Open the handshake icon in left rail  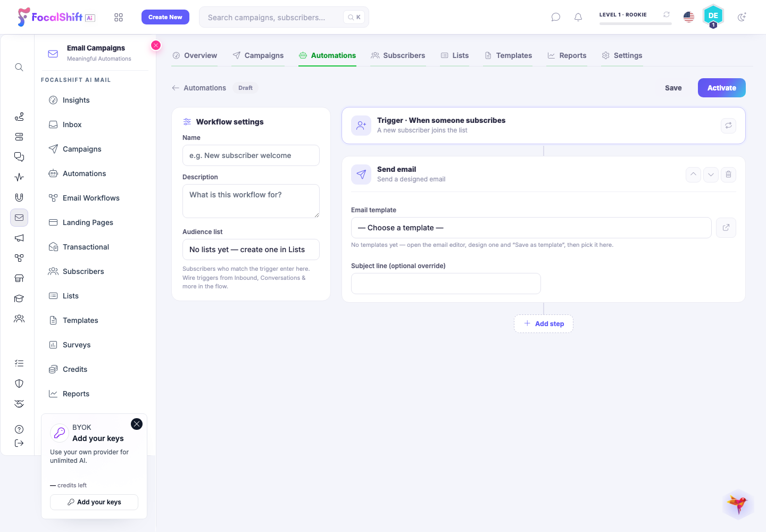click(x=19, y=404)
